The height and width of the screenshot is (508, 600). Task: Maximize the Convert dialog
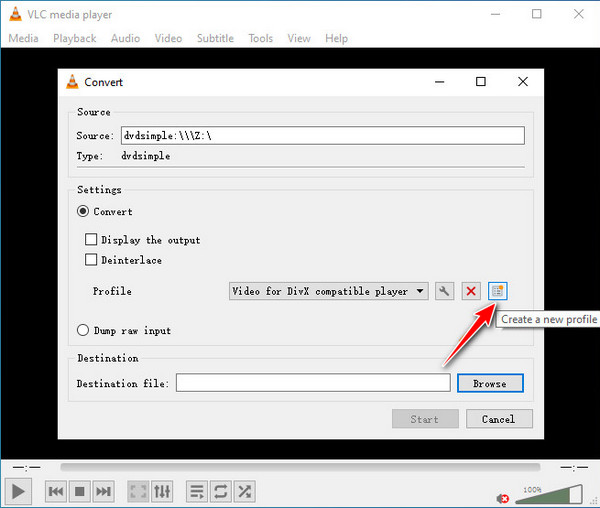(481, 81)
